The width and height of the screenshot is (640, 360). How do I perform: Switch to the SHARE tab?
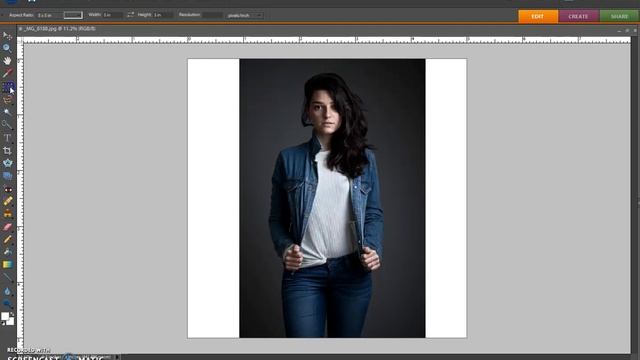click(619, 16)
